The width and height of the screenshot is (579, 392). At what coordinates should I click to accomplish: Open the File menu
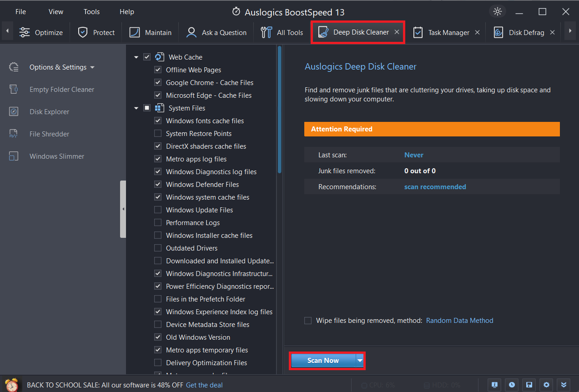click(x=20, y=12)
